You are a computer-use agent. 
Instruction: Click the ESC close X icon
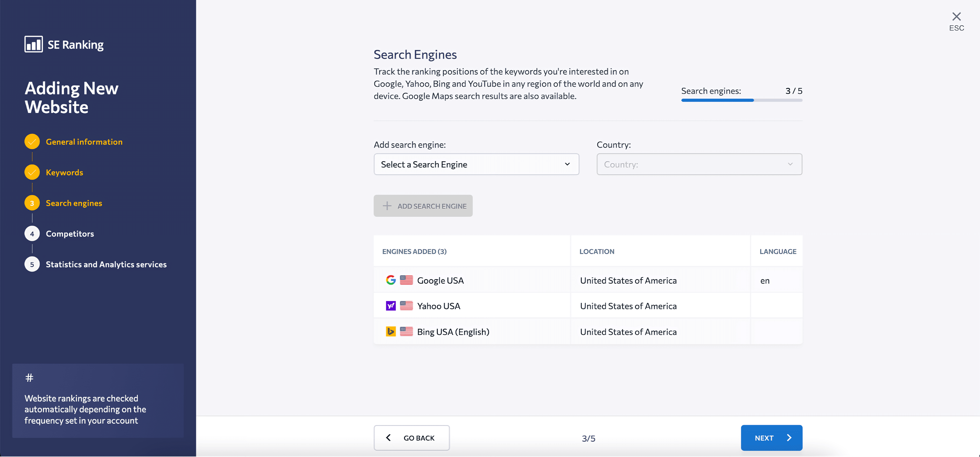[x=956, y=16]
